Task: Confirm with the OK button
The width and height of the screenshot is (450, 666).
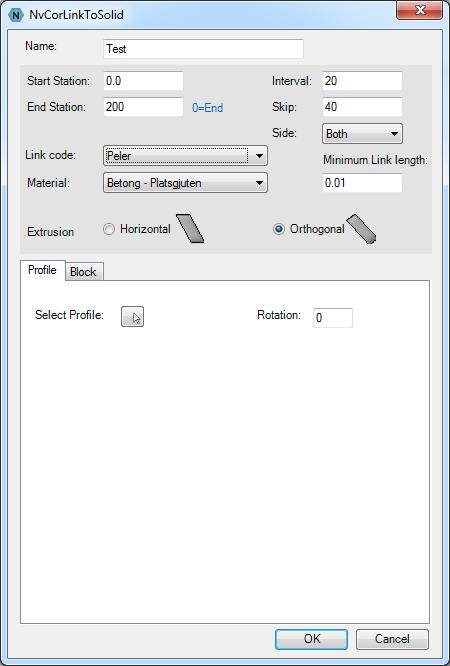Action: pos(311,639)
